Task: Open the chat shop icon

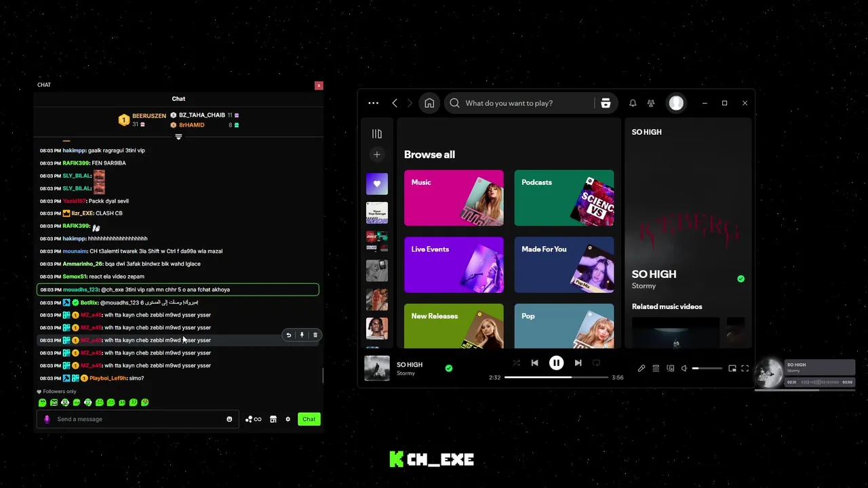Action: 273,419
